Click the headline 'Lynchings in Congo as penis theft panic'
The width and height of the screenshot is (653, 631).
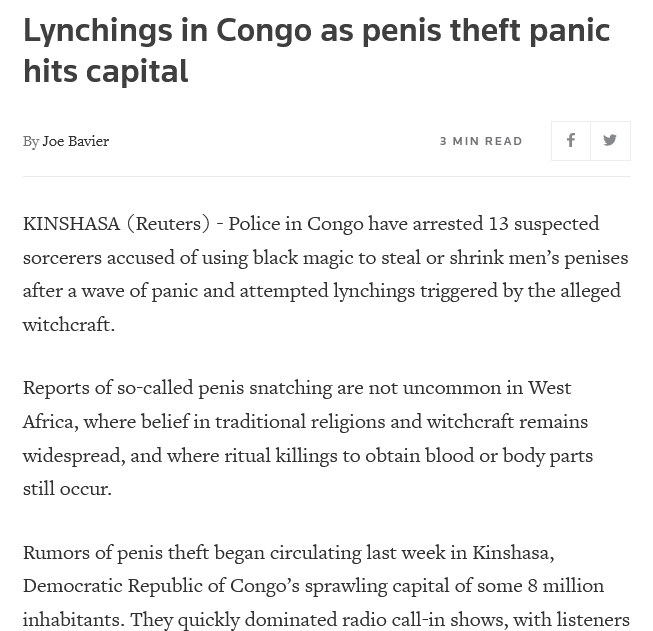click(x=317, y=30)
